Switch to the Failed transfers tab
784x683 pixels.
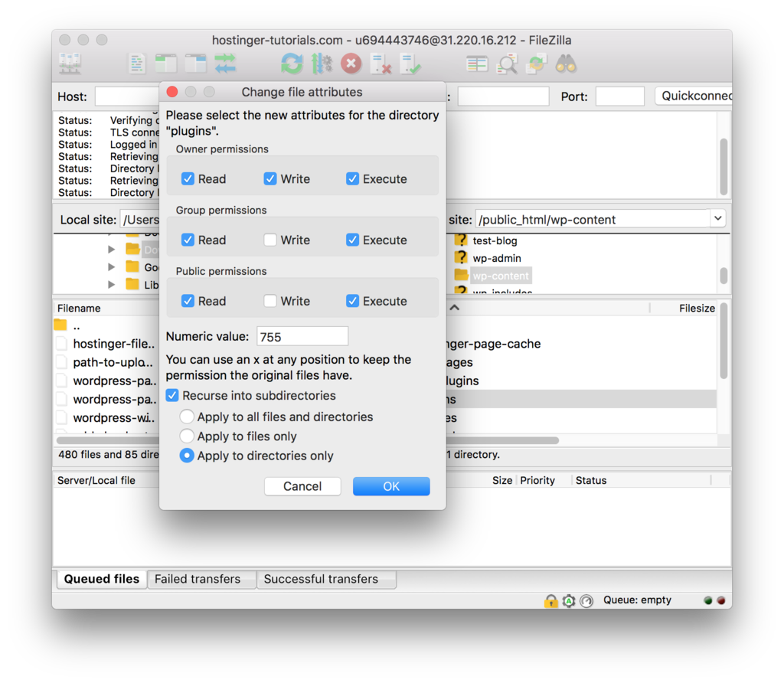[x=201, y=579]
